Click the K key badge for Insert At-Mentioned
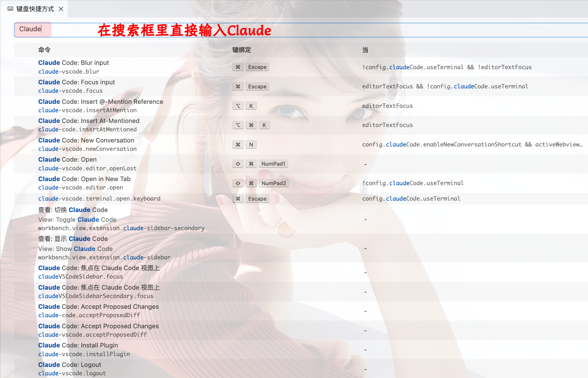Screen dimensions: 588x378 (264, 125)
